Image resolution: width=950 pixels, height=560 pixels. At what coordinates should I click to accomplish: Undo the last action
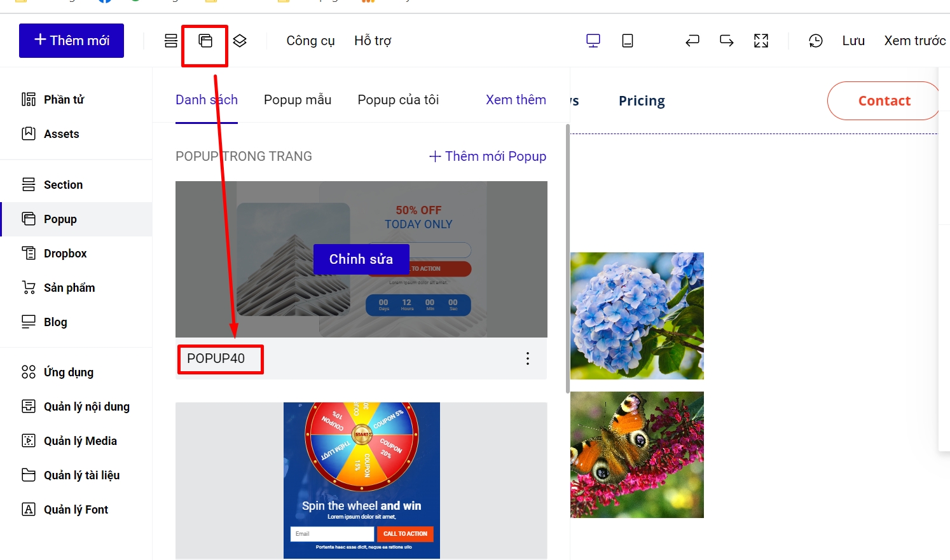(x=692, y=41)
